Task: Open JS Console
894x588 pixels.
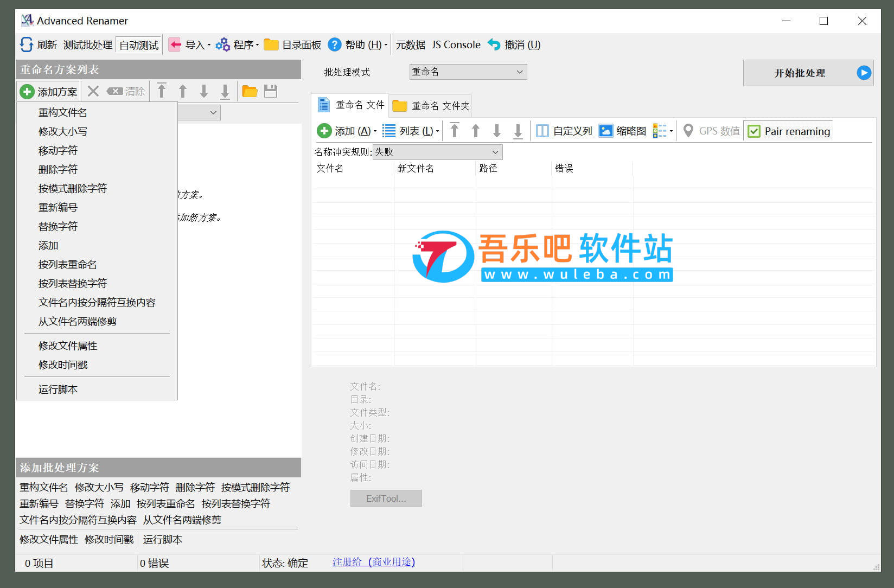Action: 456,44
